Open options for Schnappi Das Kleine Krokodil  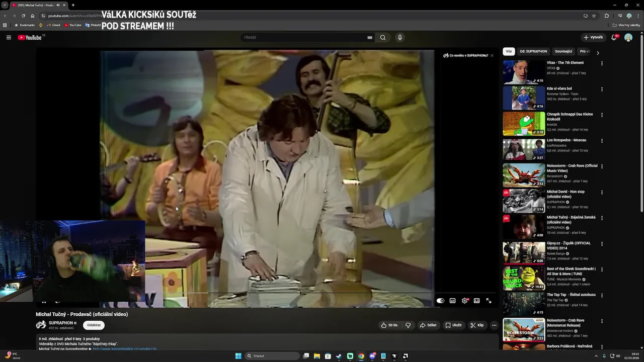pos(602,115)
